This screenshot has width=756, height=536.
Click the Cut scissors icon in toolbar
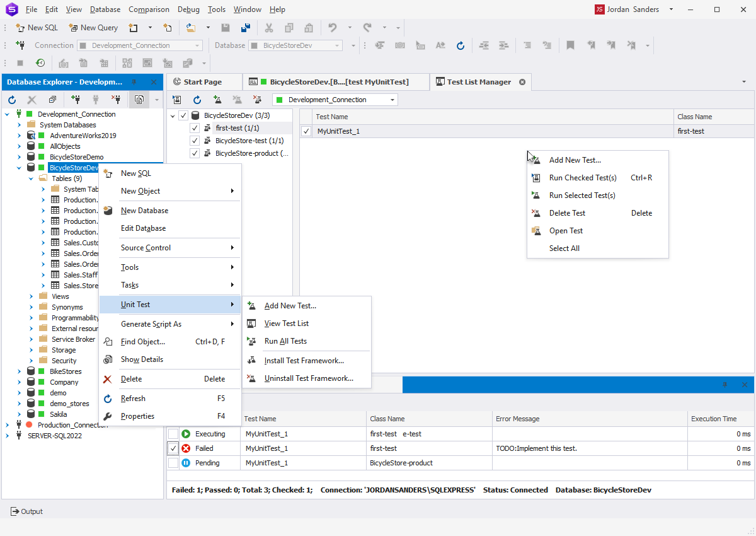(269, 28)
